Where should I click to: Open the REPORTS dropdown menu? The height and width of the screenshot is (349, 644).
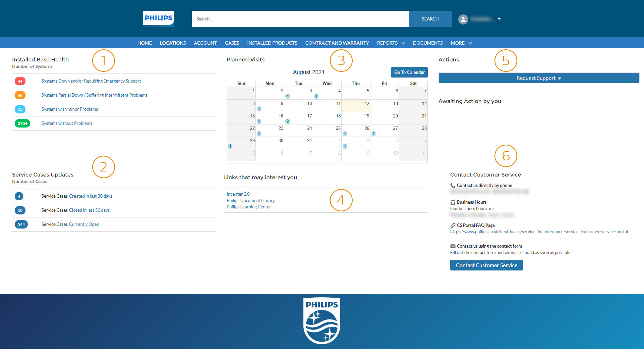tap(390, 43)
